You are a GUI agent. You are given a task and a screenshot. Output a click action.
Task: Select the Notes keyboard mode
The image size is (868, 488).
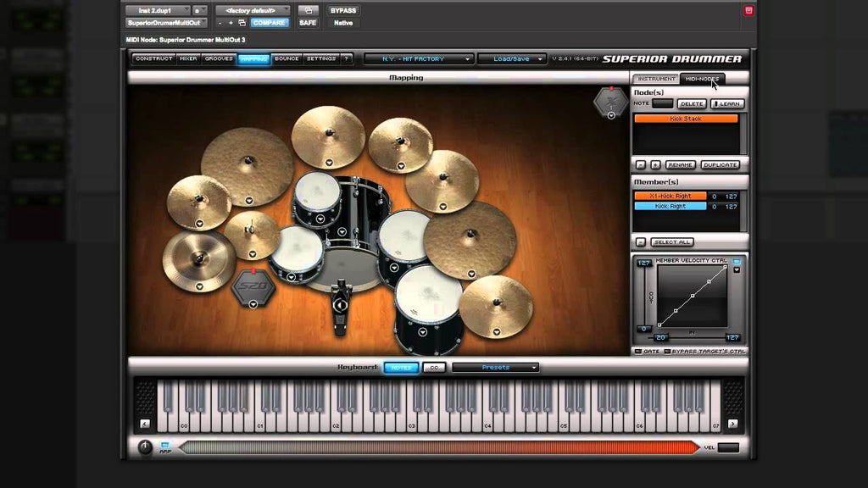[x=401, y=368]
